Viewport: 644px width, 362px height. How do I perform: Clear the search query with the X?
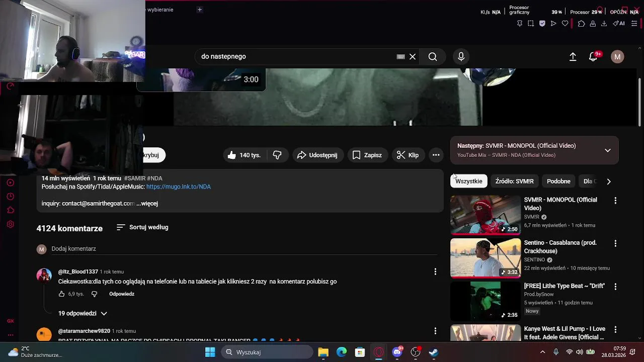[413, 56]
